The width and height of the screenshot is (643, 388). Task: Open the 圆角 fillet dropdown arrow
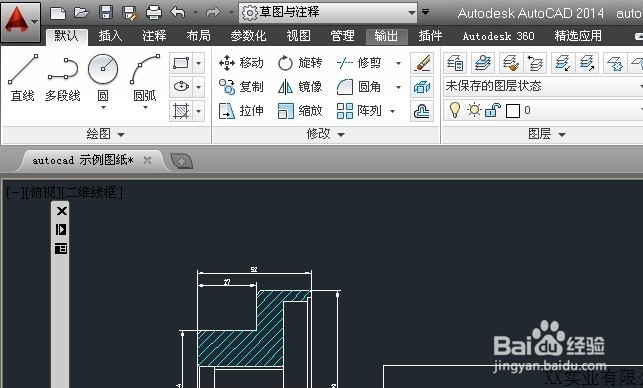[398, 87]
